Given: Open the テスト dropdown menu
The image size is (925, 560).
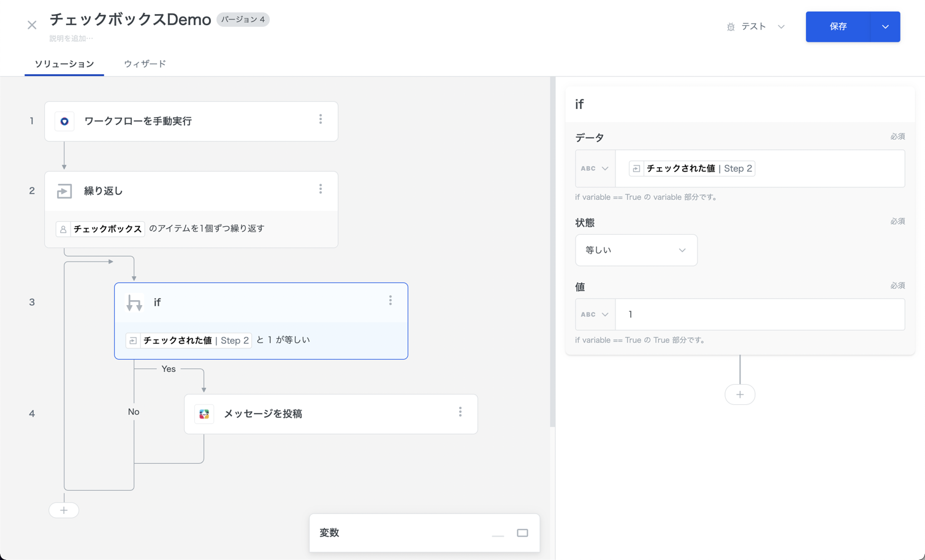Looking at the screenshot, I should 755,27.
